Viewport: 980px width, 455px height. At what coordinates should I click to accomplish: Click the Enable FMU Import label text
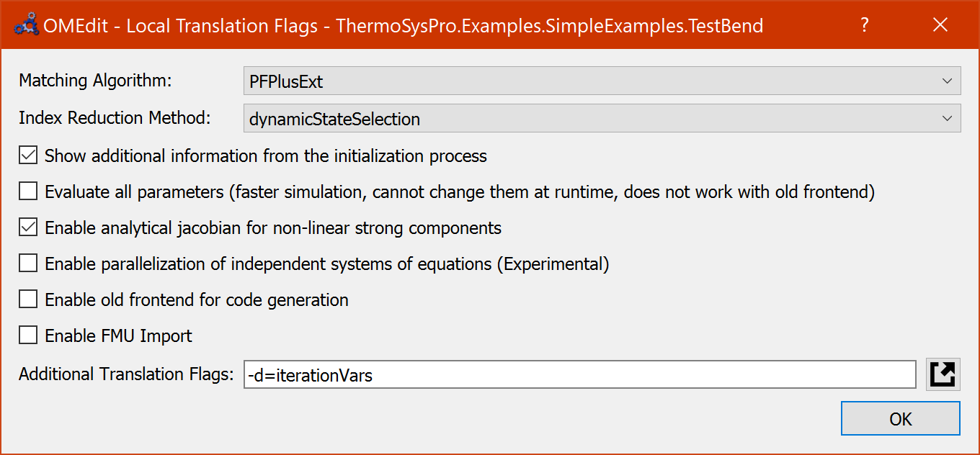(118, 334)
